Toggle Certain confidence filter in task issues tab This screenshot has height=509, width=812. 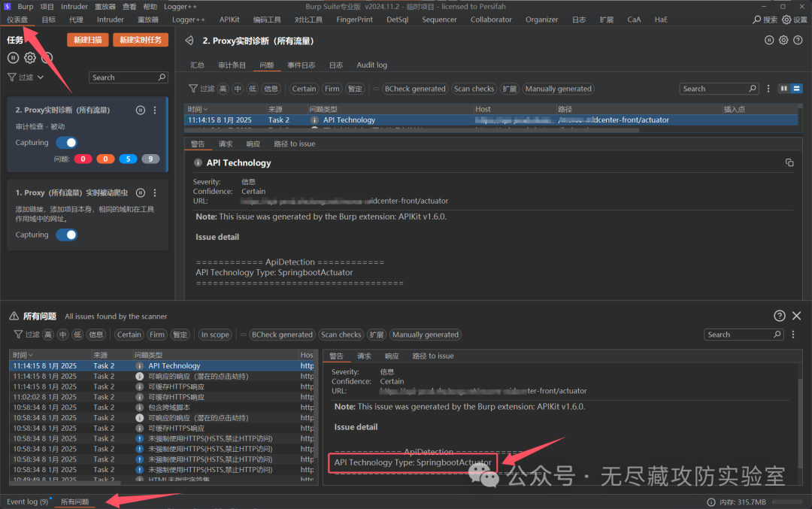(304, 89)
